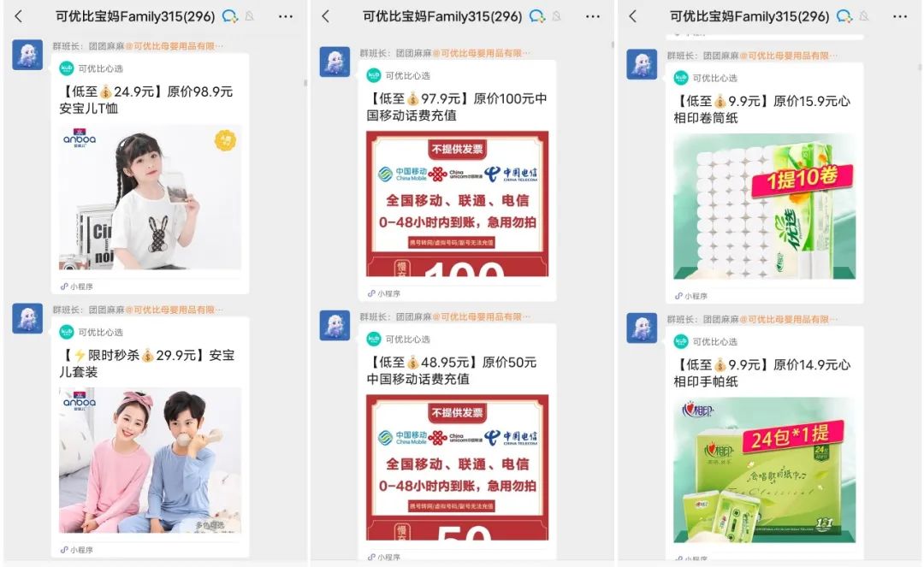Open three-dot menu in left panel

pos(286,16)
